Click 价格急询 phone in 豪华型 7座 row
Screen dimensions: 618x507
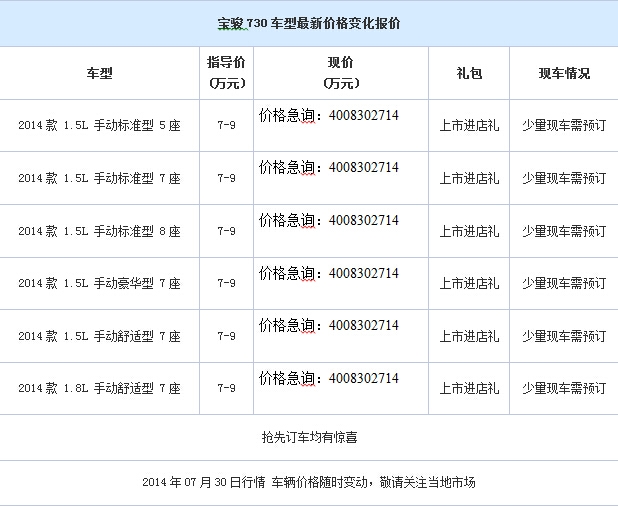329,273
